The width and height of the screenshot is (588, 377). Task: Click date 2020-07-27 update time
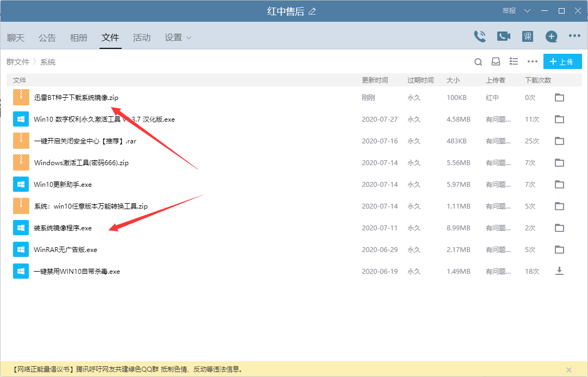click(379, 119)
